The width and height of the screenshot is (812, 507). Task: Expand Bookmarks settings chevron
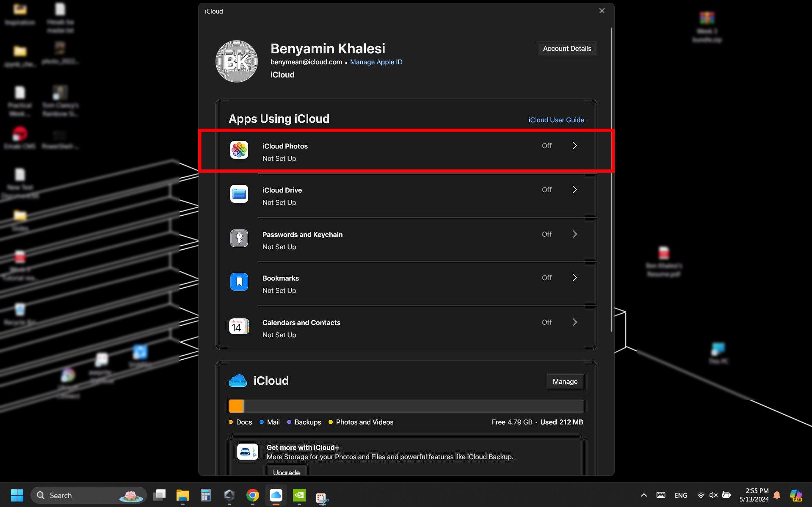click(x=574, y=278)
